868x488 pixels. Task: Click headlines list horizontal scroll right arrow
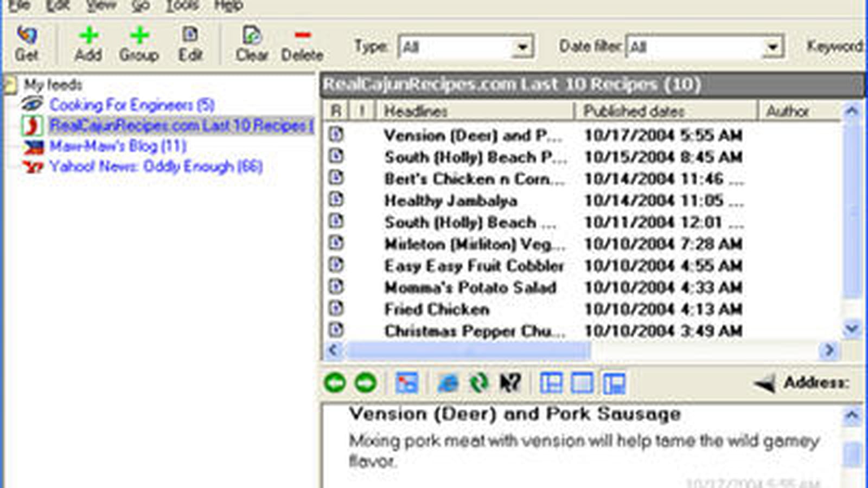click(x=829, y=350)
